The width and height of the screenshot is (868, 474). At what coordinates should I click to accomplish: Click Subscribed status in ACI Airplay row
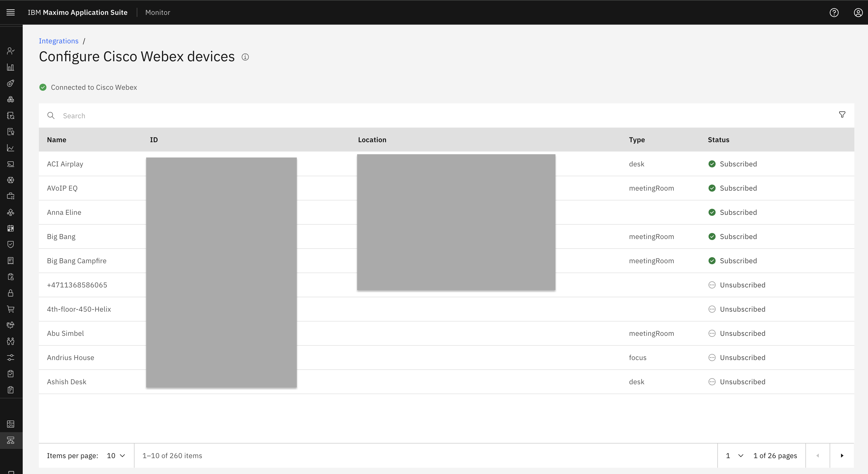tap(733, 164)
